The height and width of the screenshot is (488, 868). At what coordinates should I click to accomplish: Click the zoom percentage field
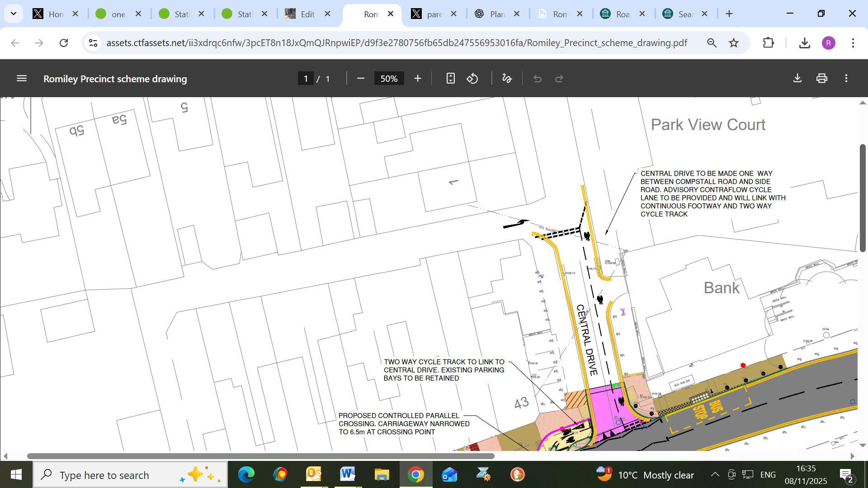(x=388, y=79)
